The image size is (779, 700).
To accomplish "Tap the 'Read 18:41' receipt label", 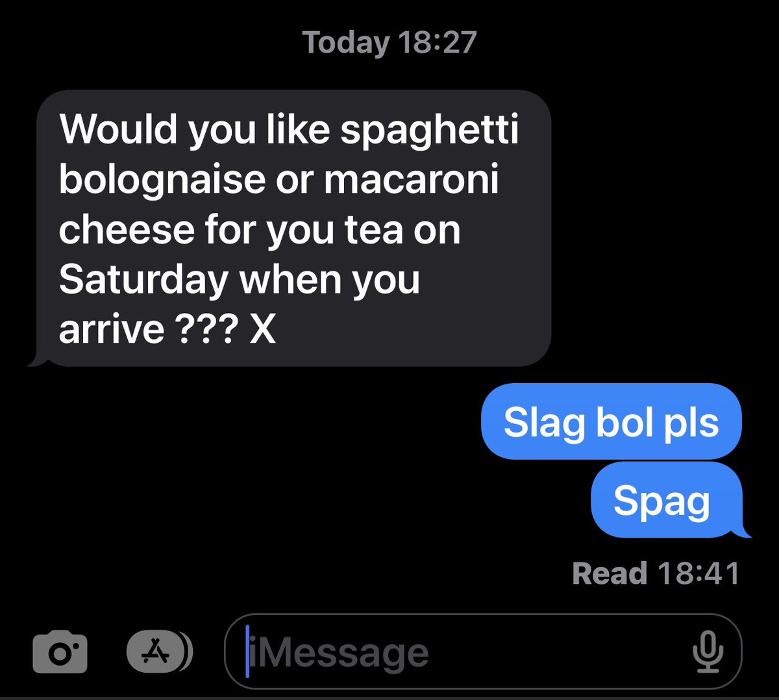I will (x=656, y=573).
